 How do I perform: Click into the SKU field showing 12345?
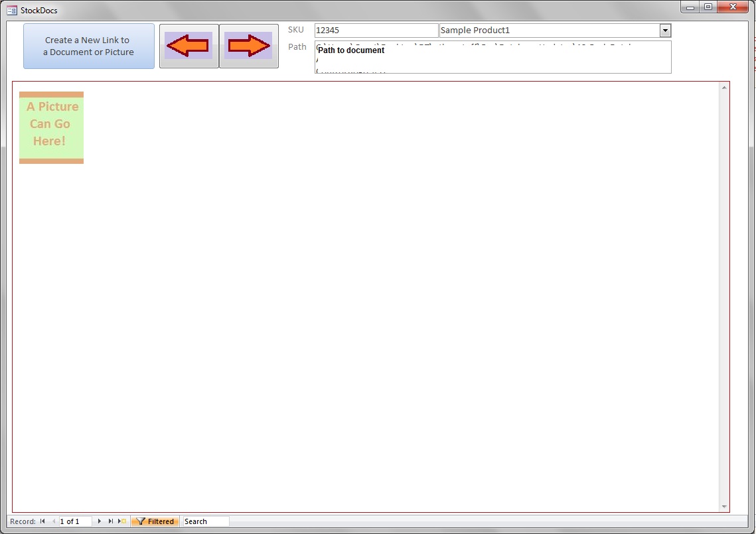[x=376, y=31]
